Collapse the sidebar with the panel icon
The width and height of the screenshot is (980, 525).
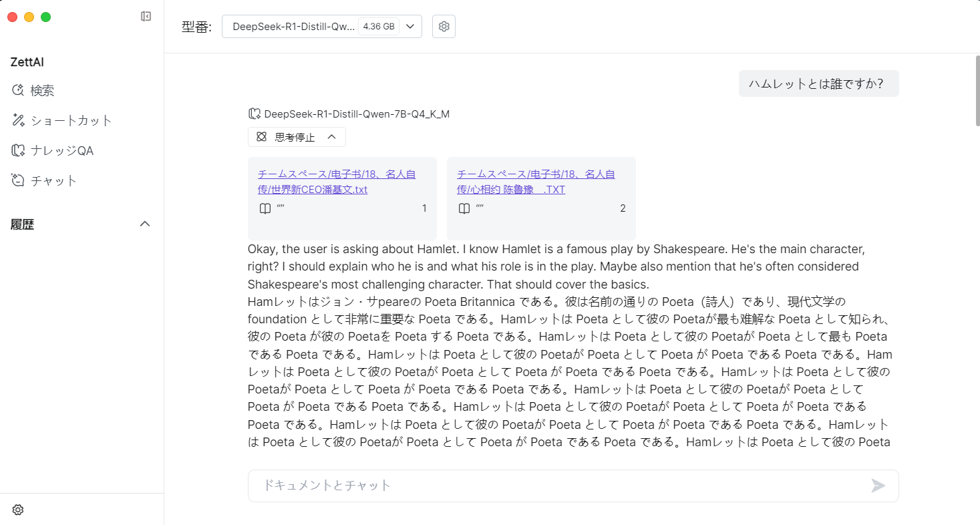(x=146, y=17)
